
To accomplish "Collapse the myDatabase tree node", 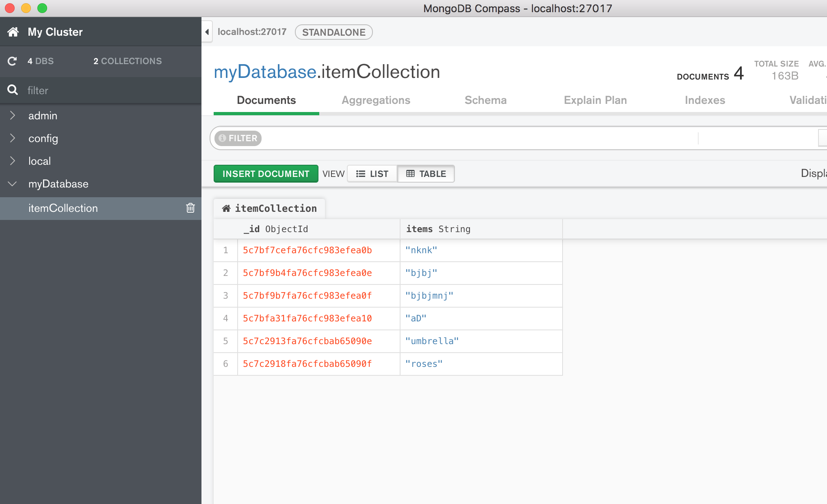I will (13, 184).
